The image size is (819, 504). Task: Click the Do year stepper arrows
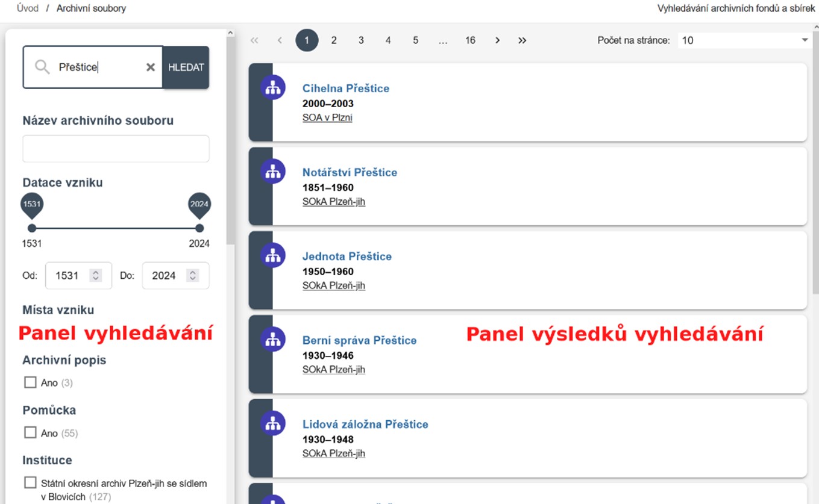click(192, 275)
